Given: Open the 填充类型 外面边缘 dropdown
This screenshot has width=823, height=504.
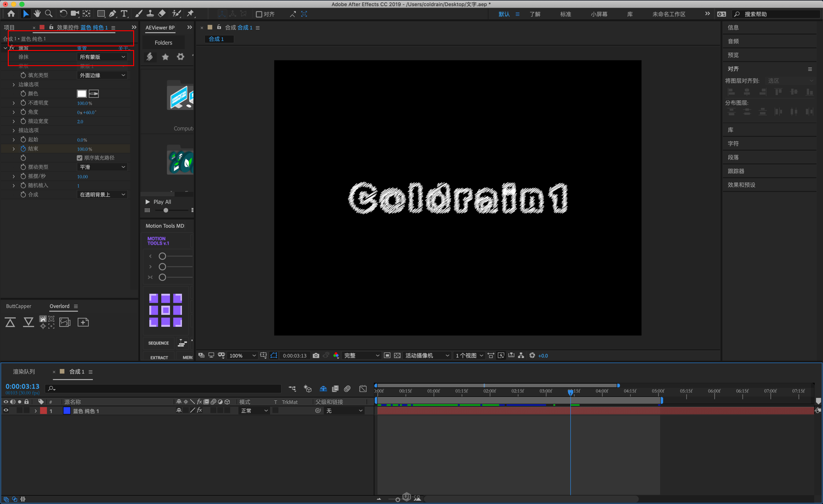Looking at the screenshot, I should click(102, 75).
